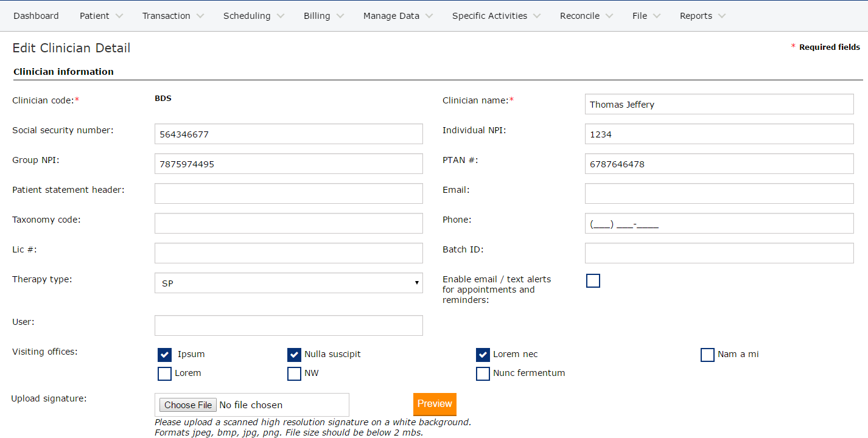
Task: Select the Taxonomy code text box
Action: point(289,223)
